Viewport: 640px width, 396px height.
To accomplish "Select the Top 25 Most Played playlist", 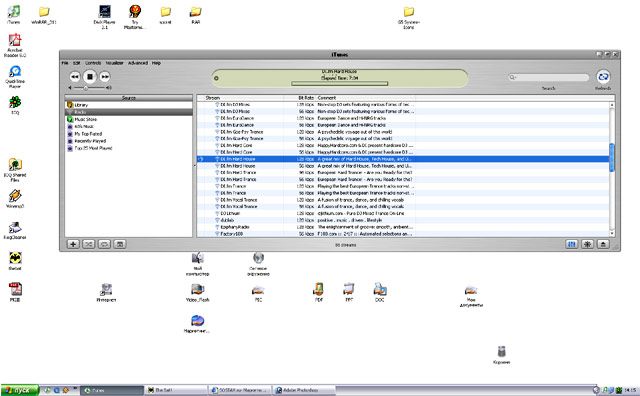I will tap(129, 148).
